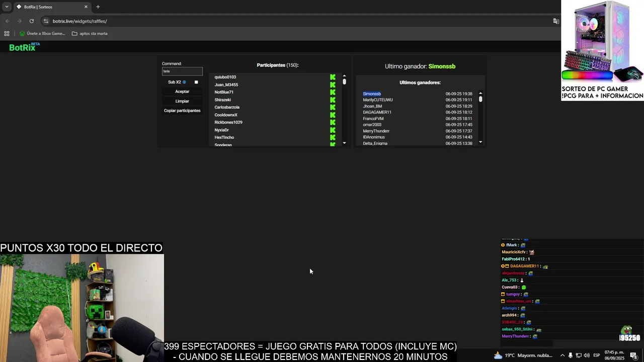Close the BotRix | Sorteos tab
644x362 pixels.
(86, 7)
